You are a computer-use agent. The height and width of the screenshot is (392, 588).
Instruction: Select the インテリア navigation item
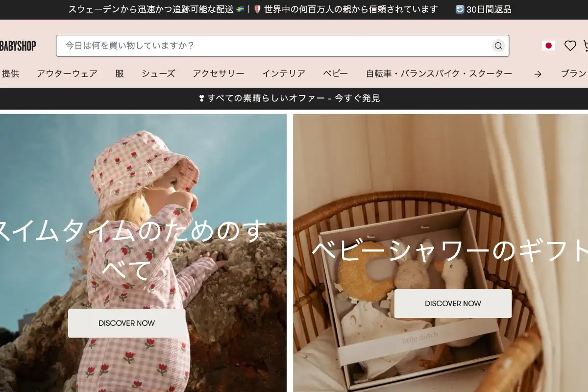tap(283, 73)
